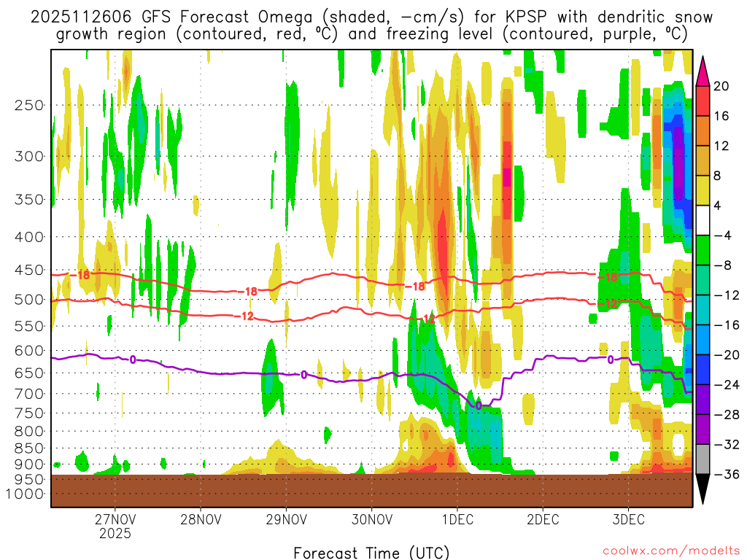Image resolution: width=747 pixels, height=560 pixels.
Task: Click the colorbar value label -20
Action: 727,355
